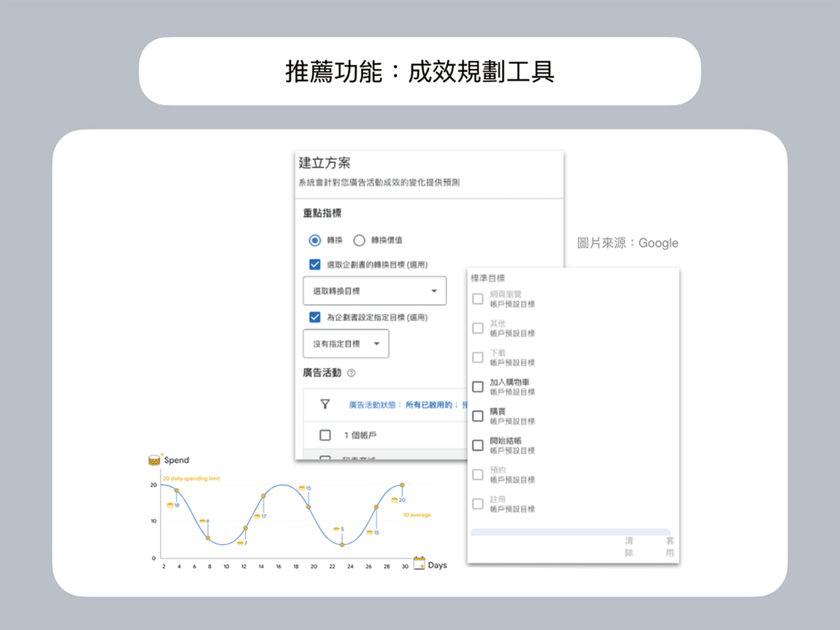This screenshot has height=630, width=840.
Task: Expand the 沒有指定目標 dropdown
Action: point(346,344)
